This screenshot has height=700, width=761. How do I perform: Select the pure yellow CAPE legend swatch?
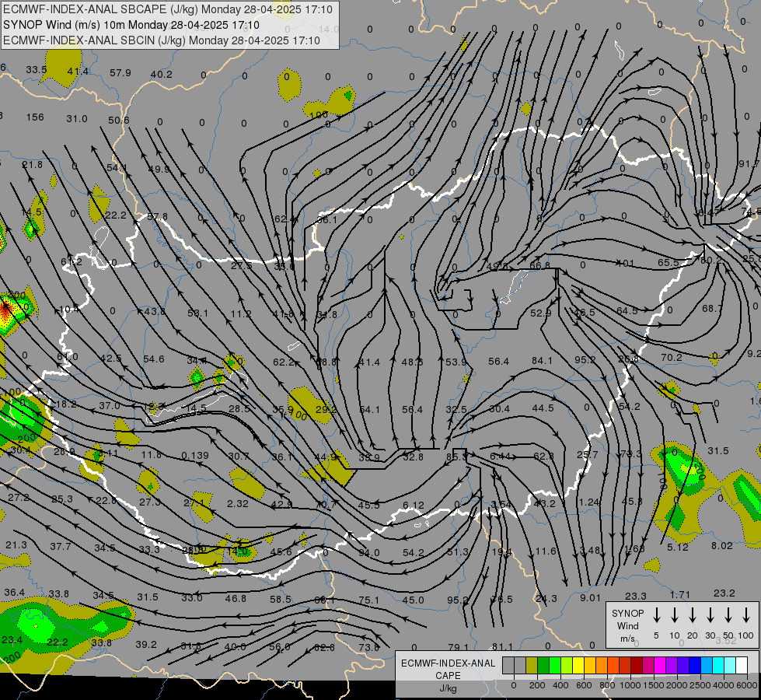click(578, 666)
